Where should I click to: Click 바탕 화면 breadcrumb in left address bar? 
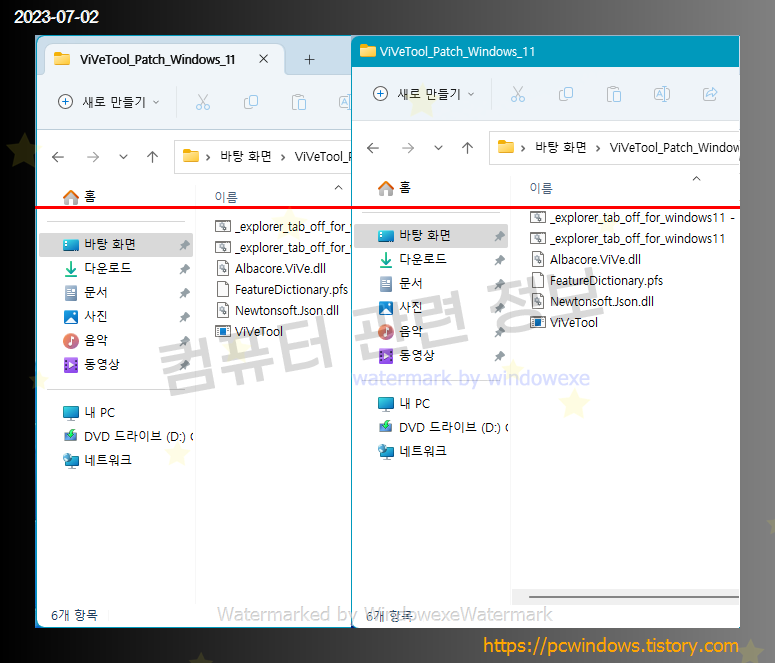click(x=246, y=157)
